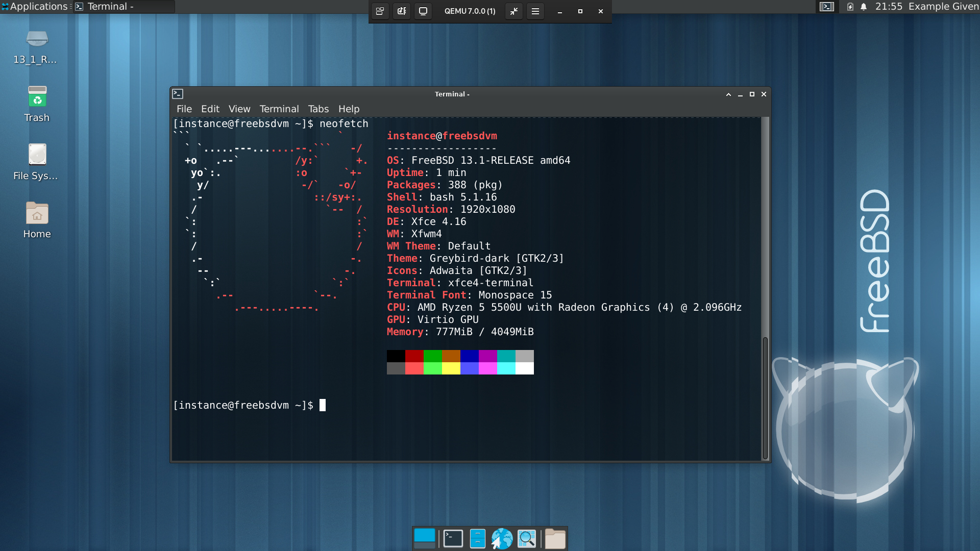
Task: Click the QEMU send-keys toolbar icon
Action: tap(380, 11)
